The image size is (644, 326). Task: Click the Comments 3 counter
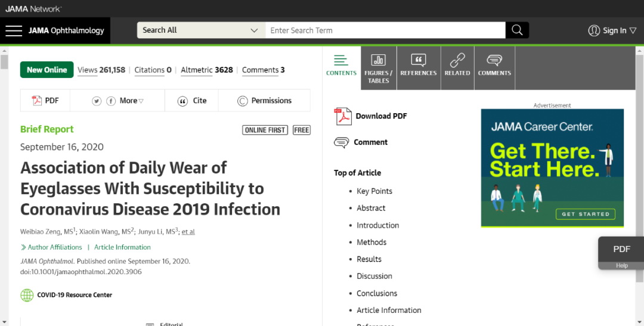pyautogui.click(x=264, y=70)
